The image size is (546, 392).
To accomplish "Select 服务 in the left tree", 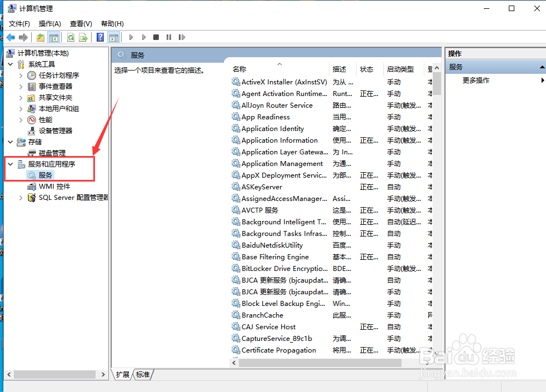I will (45, 175).
